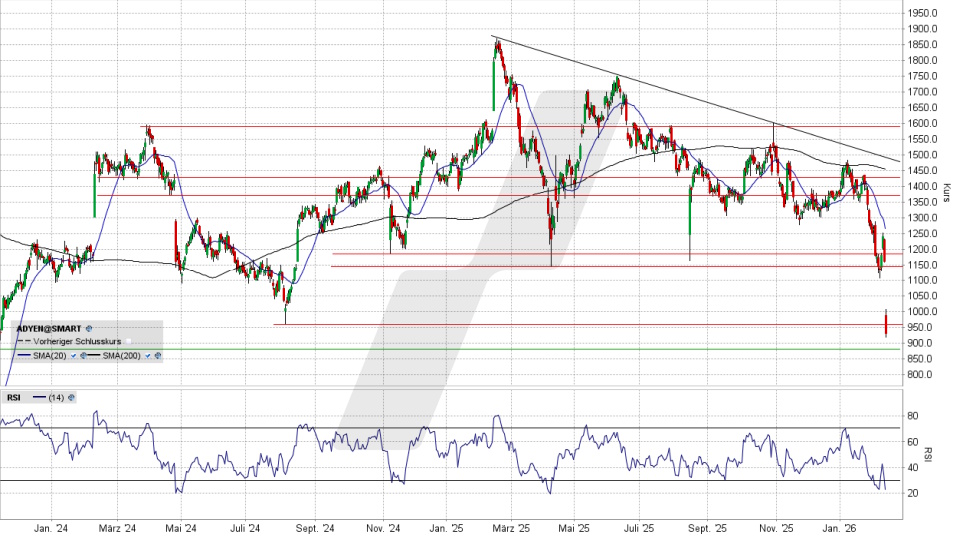The width and height of the screenshot is (960, 540).
Task: Click the 1950.0 price axis value
Action: 923,13
